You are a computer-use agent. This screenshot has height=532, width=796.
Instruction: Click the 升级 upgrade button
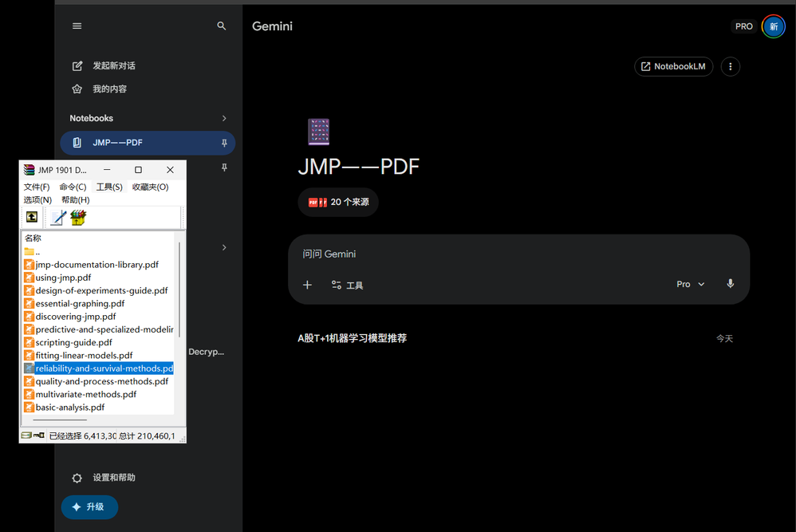[89, 506]
